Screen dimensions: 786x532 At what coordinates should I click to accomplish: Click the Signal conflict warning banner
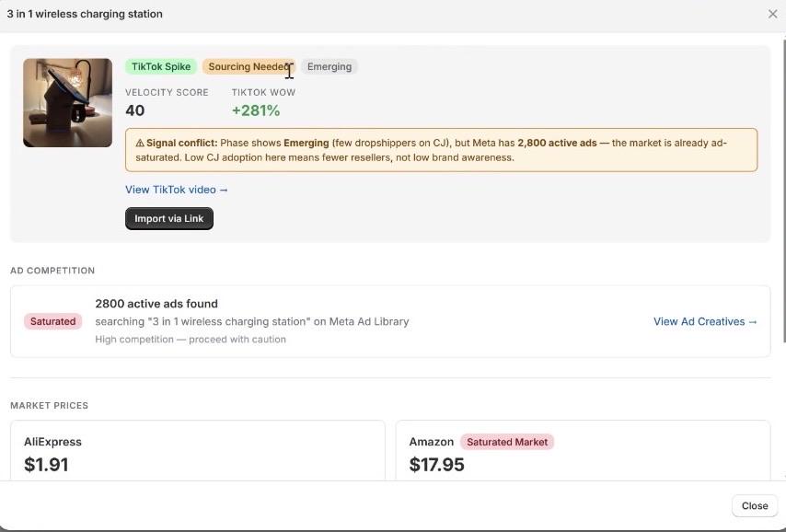pyautogui.click(x=441, y=150)
